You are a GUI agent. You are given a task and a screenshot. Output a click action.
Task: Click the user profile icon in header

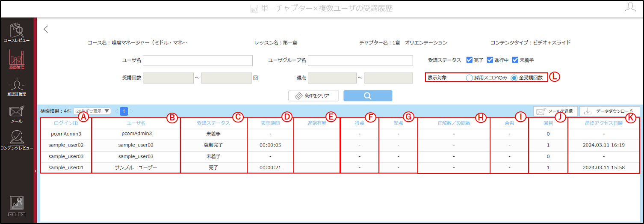(630, 7)
